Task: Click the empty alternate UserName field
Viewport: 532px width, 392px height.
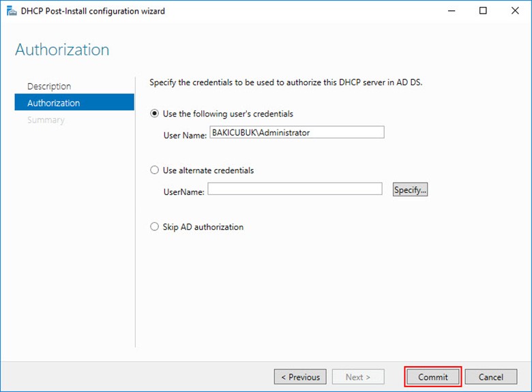Action: pyautogui.click(x=295, y=189)
